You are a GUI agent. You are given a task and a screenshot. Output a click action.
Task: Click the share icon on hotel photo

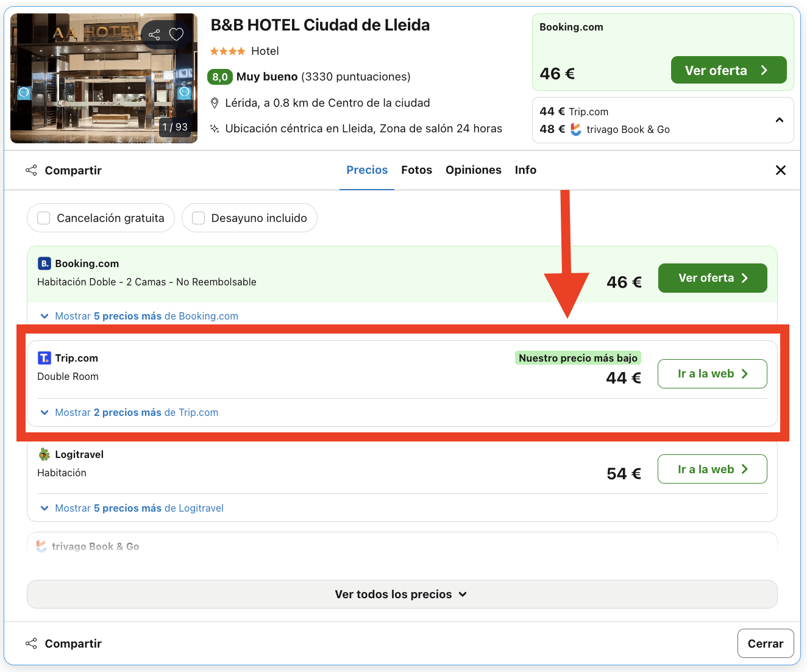[154, 35]
